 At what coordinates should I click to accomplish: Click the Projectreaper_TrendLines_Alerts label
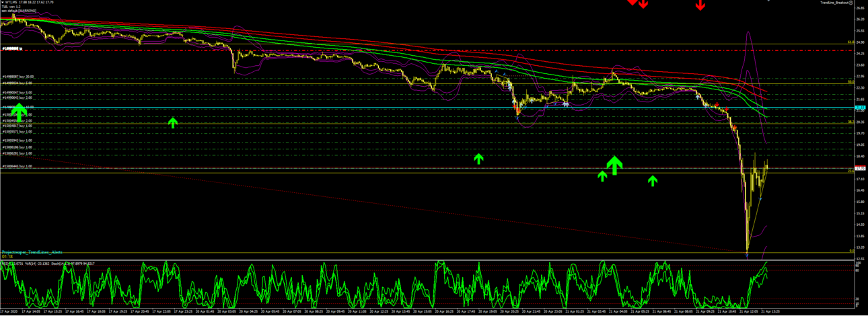tap(32, 252)
